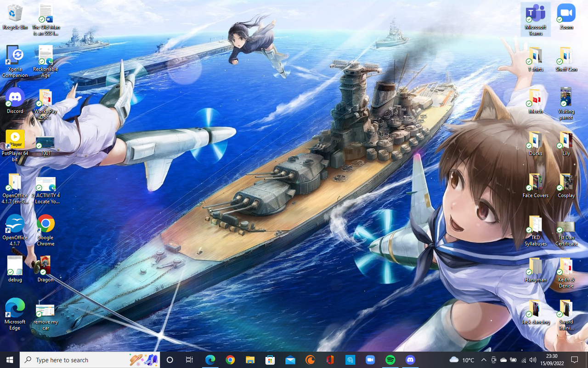Viewport: 588px width, 368px height.
Task: Open 'The Old Man is an SSS' Word document
Action: tap(45, 20)
